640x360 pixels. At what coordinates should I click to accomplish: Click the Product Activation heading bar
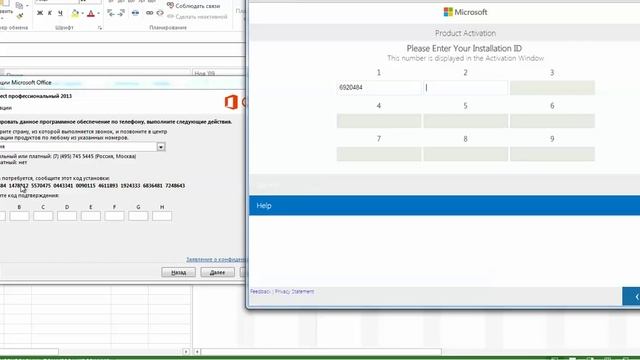(x=444, y=33)
